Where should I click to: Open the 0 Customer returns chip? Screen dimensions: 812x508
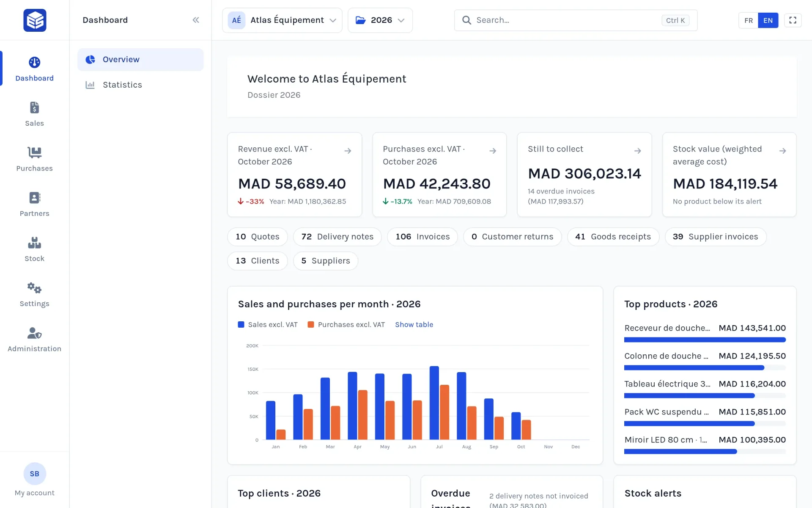pos(512,237)
